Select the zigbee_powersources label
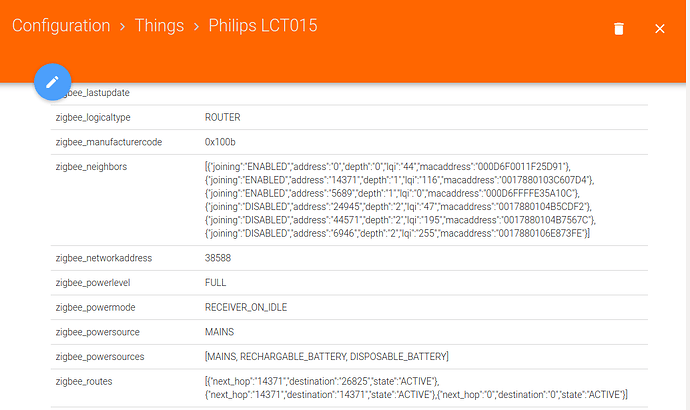 click(x=100, y=357)
